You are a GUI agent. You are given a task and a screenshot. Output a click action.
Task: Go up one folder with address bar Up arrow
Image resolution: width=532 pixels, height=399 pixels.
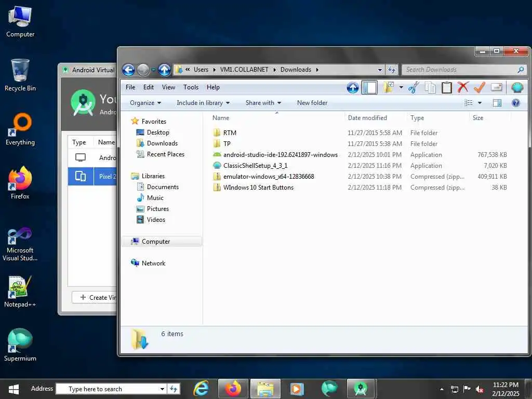[165, 70]
